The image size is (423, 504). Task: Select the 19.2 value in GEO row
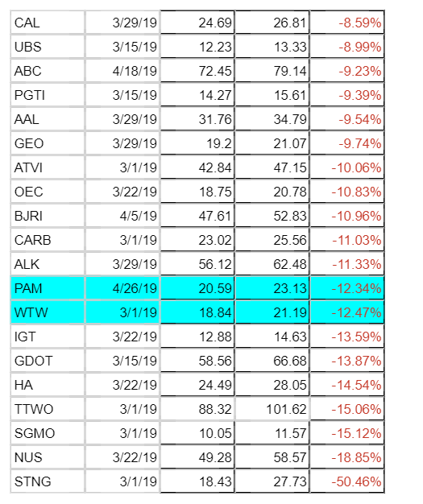tap(197, 143)
